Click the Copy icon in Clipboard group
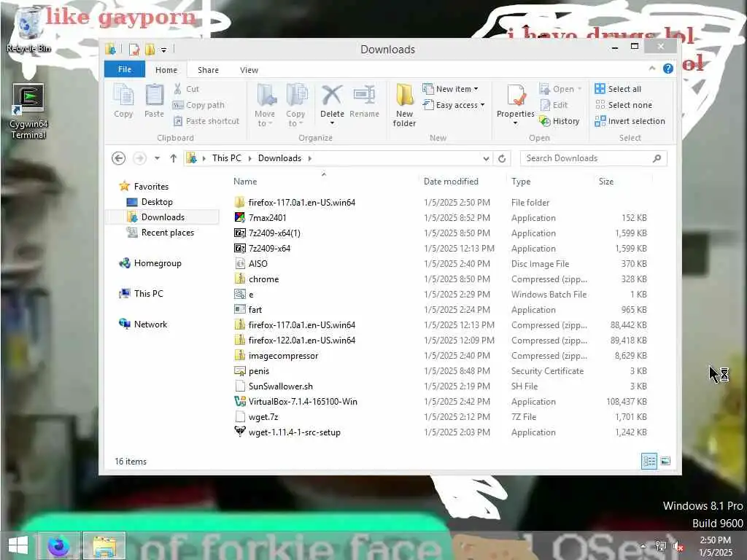747x560 pixels. (x=123, y=101)
